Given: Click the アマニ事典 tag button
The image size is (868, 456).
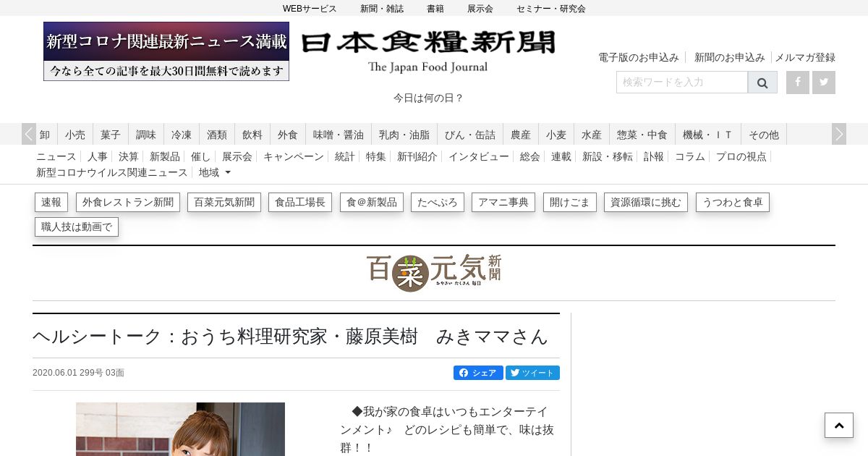Looking at the screenshot, I should (503, 203).
